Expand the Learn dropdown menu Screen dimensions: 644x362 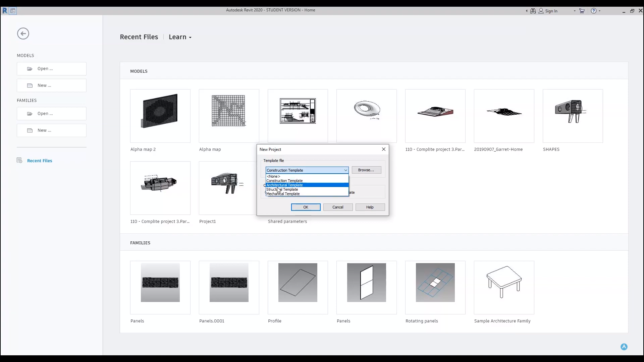tap(180, 37)
